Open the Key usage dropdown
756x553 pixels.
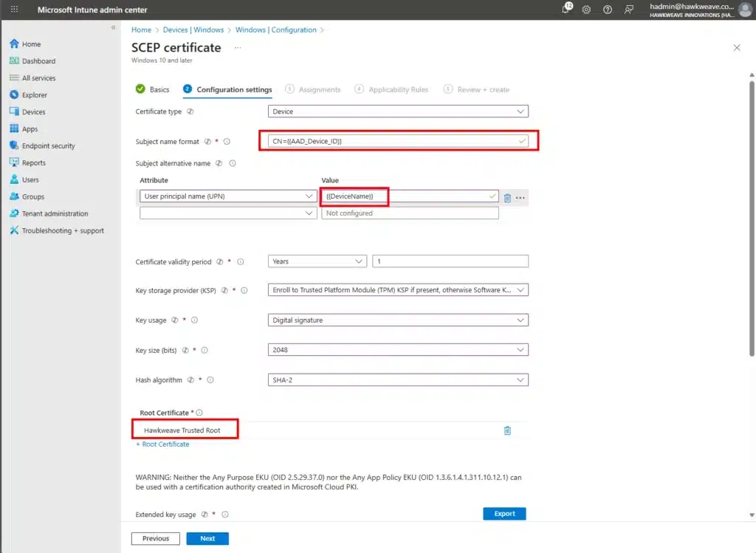[x=397, y=320]
